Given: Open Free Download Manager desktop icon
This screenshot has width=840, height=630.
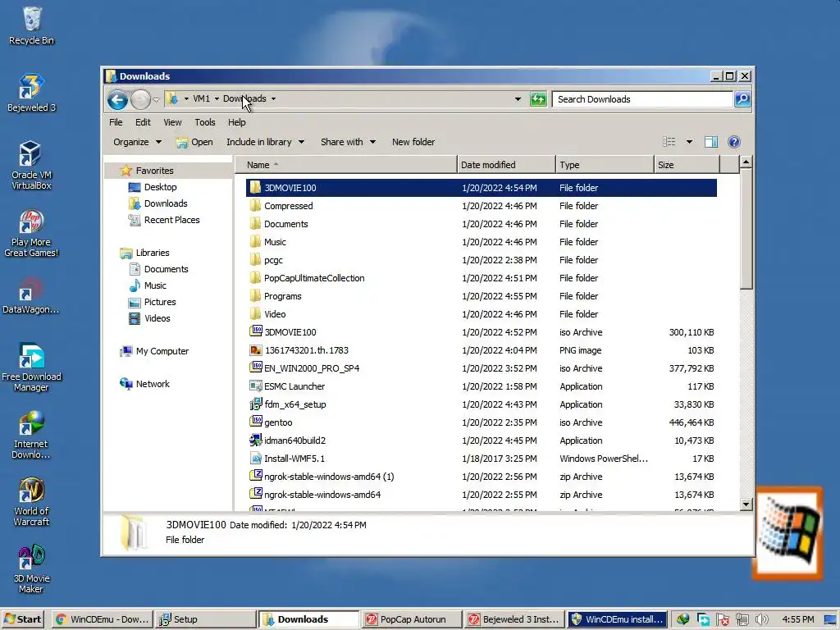Looking at the screenshot, I should pos(31,367).
